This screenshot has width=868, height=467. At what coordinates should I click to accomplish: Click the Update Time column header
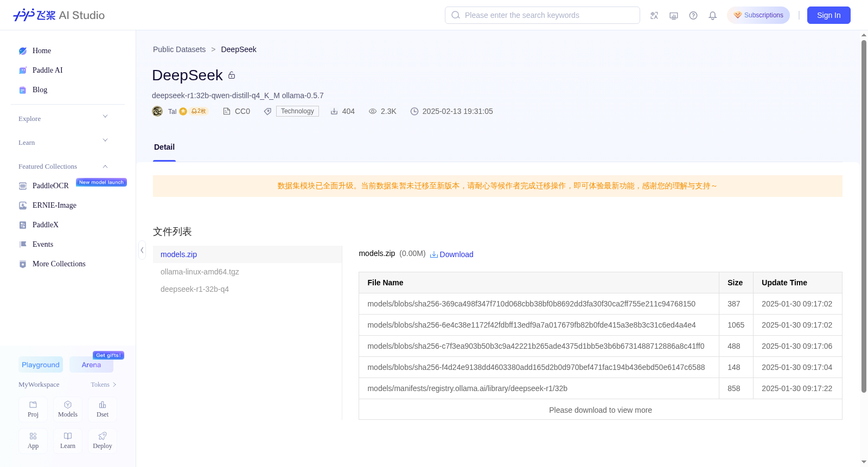[x=797, y=283]
